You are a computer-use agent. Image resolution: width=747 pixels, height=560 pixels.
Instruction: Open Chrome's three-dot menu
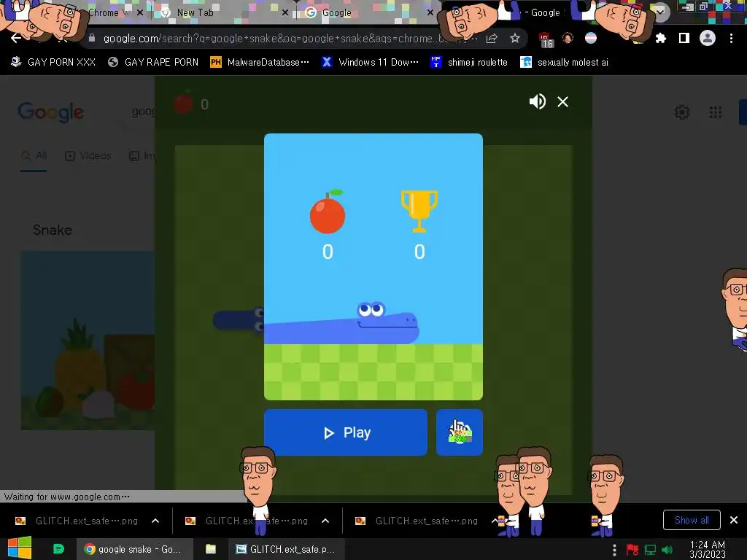pos(731,38)
